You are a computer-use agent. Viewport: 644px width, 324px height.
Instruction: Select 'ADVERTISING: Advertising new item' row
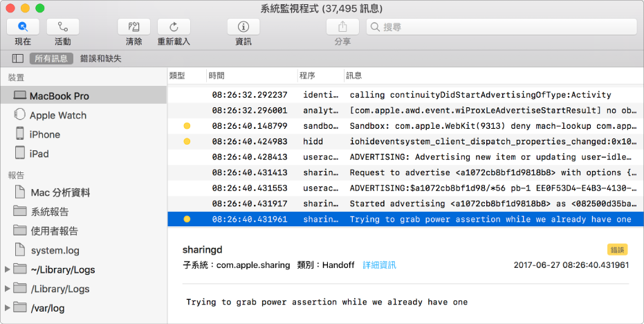pos(405,157)
